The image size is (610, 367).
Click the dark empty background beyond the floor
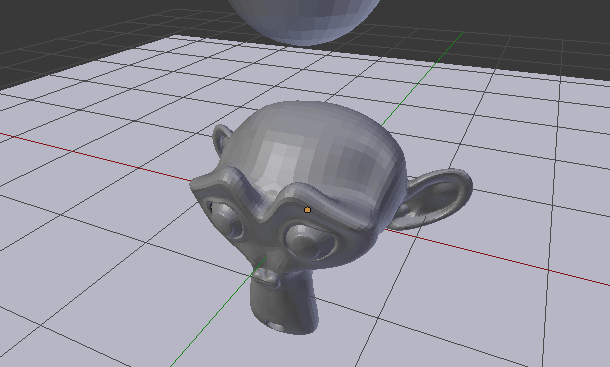coord(78,23)
